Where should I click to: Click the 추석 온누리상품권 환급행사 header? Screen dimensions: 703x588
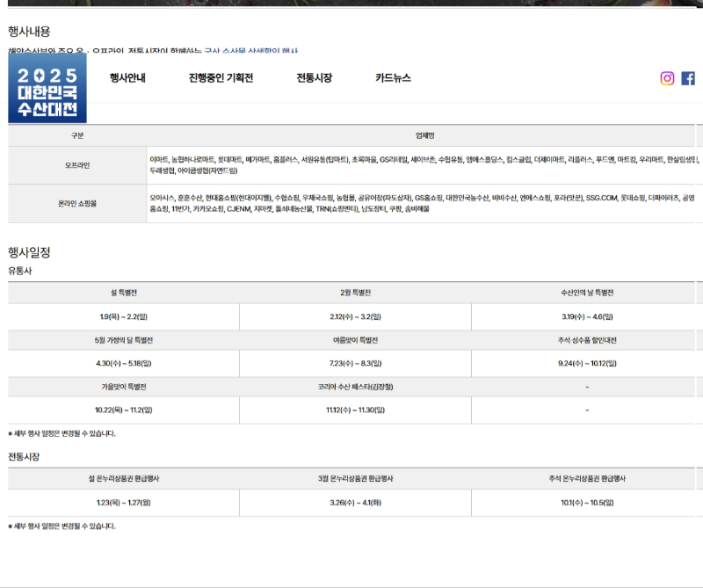587,478
